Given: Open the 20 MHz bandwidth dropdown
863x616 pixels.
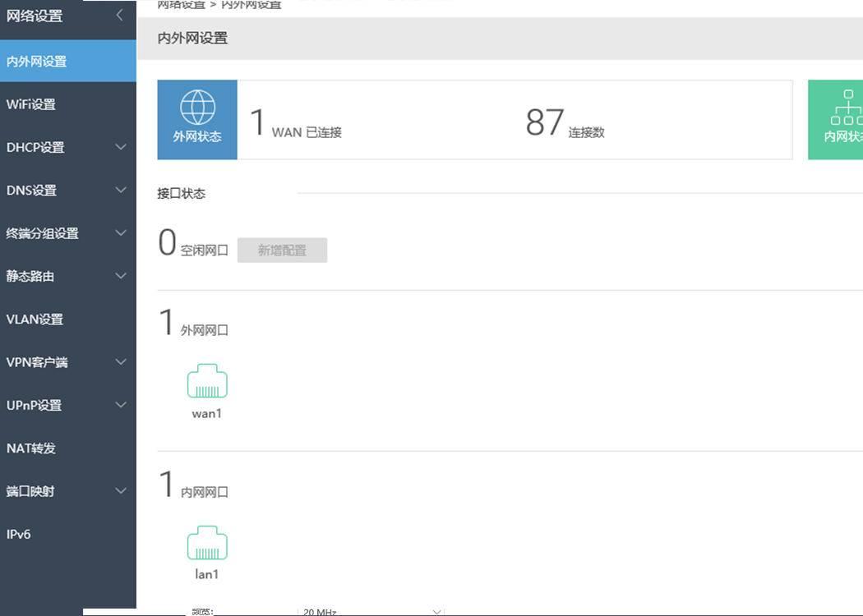Looking at the screenshot, I should click(371, 611).
